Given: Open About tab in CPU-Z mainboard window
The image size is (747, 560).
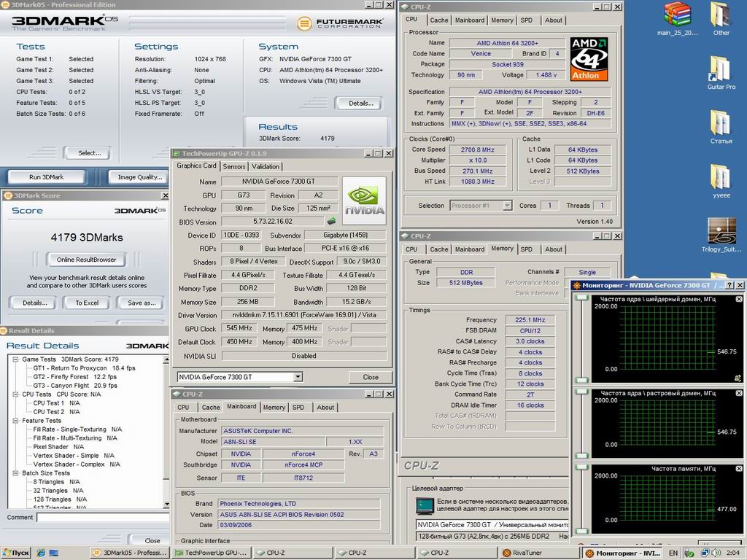Looking at the screenshot, I should point(325,407).
